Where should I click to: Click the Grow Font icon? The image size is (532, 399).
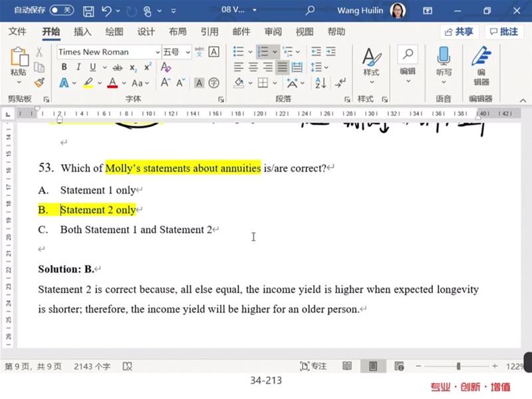165,82
